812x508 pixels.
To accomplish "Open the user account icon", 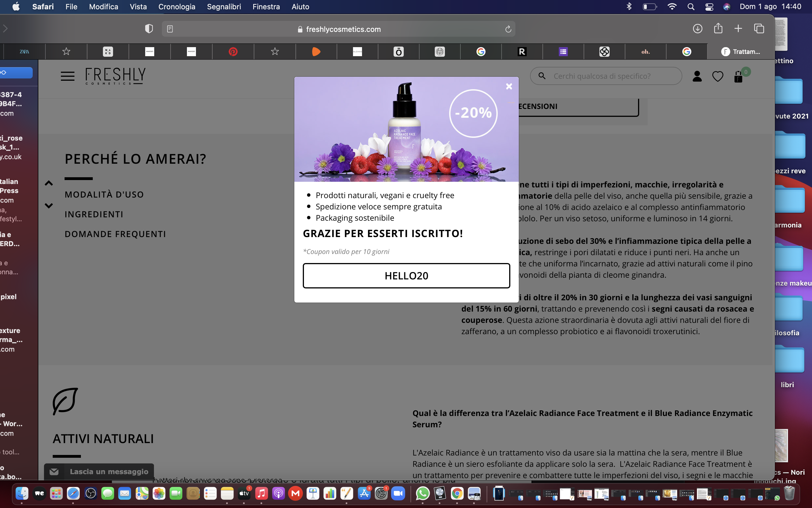I will pos(697,76).
